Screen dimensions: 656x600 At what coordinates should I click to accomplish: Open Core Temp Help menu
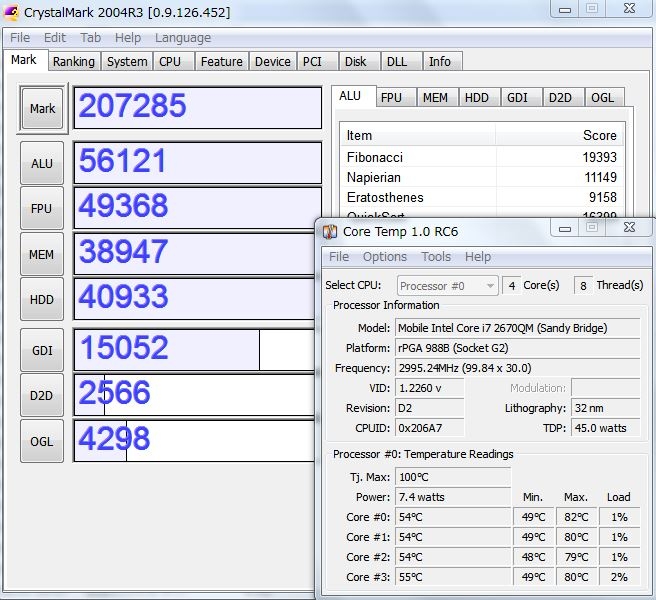478,256
